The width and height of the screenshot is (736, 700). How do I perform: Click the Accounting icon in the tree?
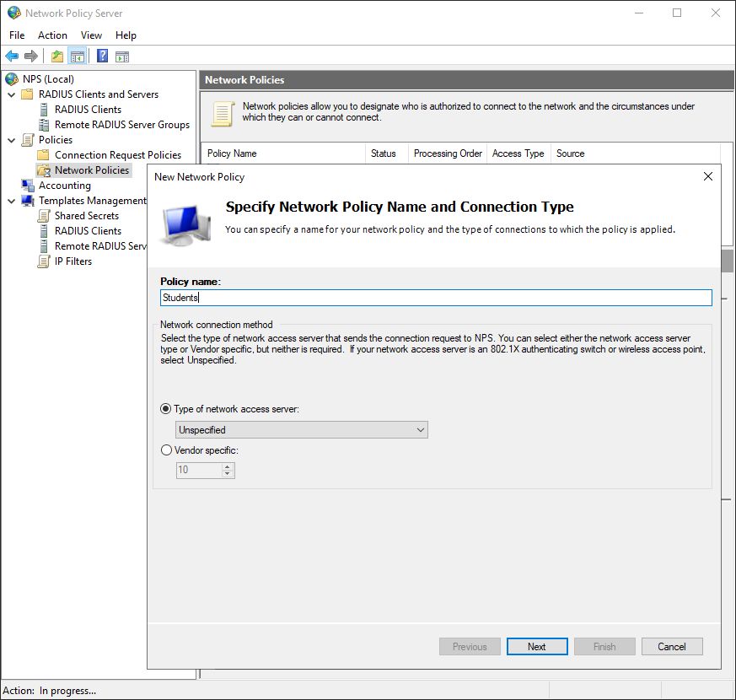28,186
